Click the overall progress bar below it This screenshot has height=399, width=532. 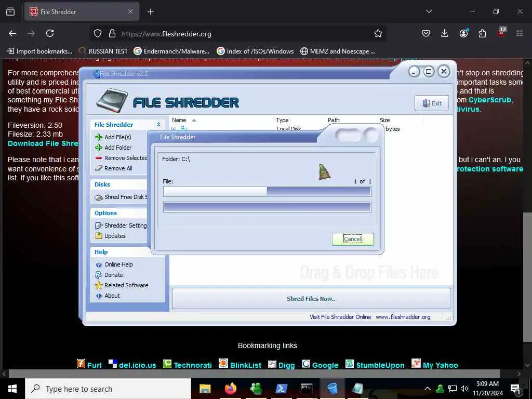click(x=267, y=207)
